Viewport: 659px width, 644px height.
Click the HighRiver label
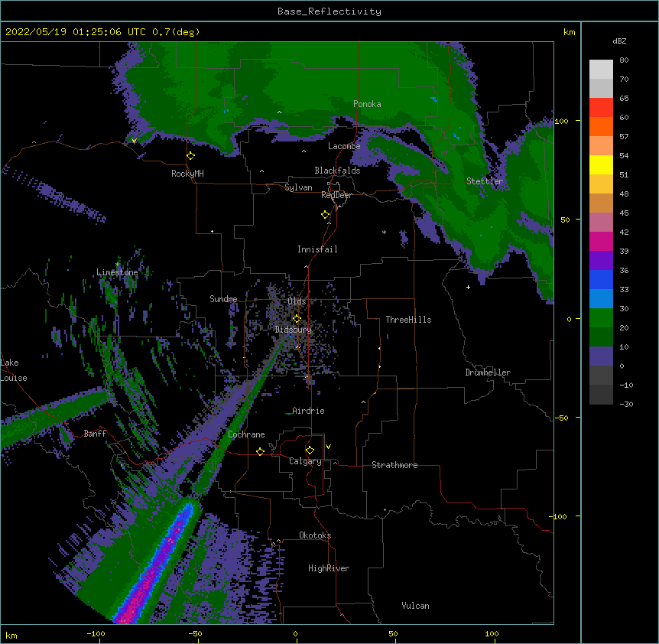(x=329, y=568)
